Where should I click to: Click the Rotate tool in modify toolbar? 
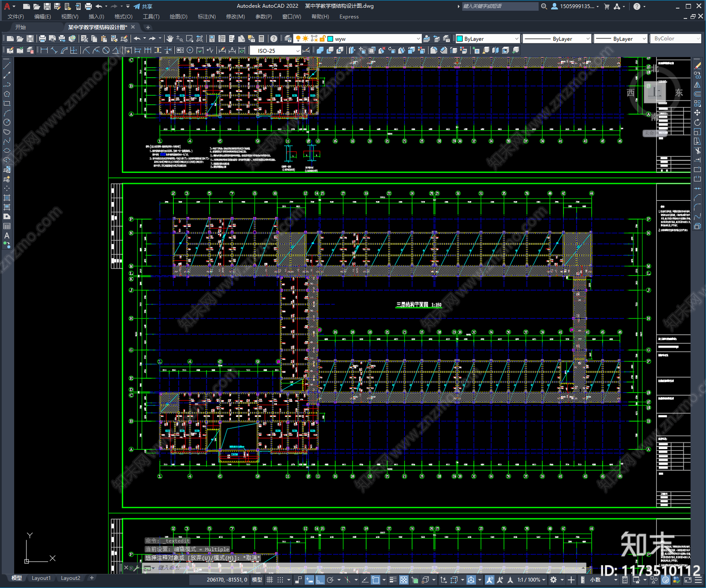[x=697, y=122]
